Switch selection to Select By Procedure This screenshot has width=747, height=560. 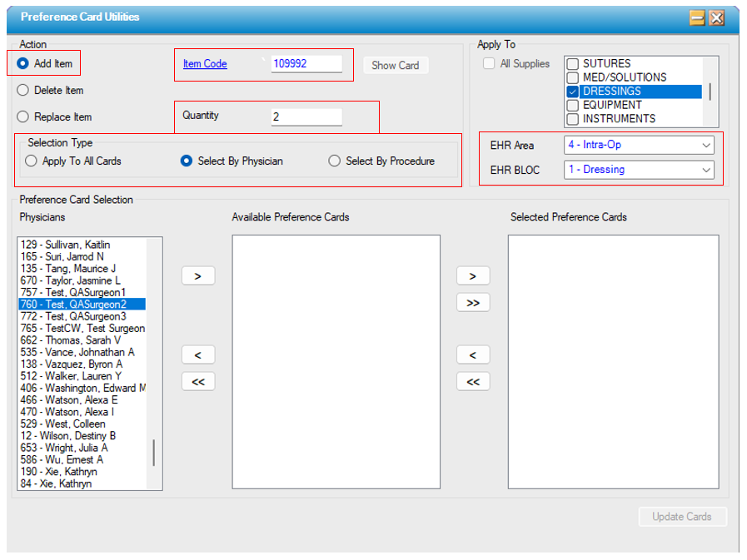pos(335,161)
